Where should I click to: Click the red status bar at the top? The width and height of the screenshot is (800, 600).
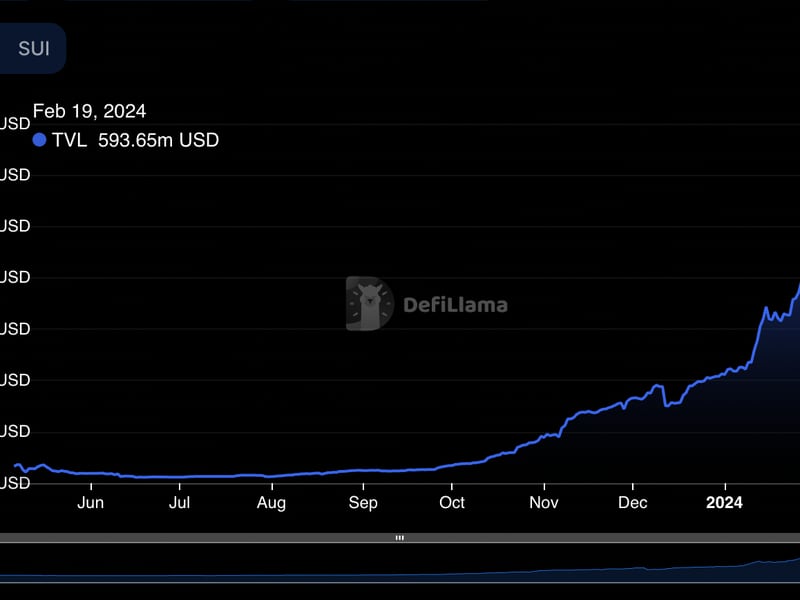[400, 10]
